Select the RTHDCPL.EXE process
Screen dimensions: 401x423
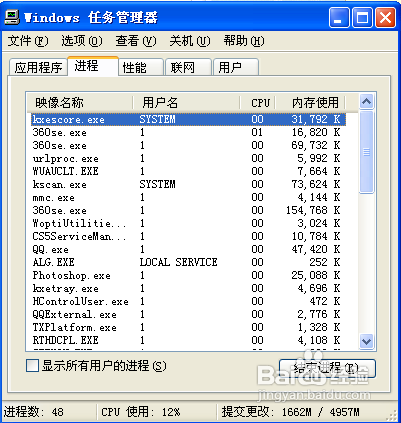[188, 340]
